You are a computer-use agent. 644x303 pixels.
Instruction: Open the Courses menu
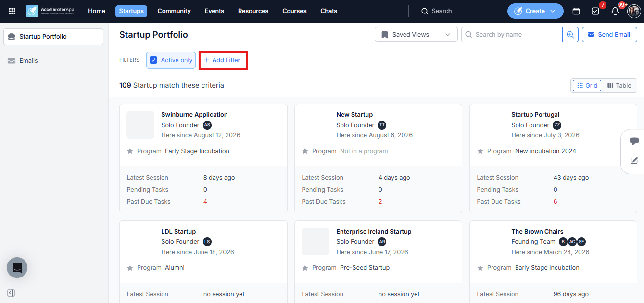pos(294,11)
